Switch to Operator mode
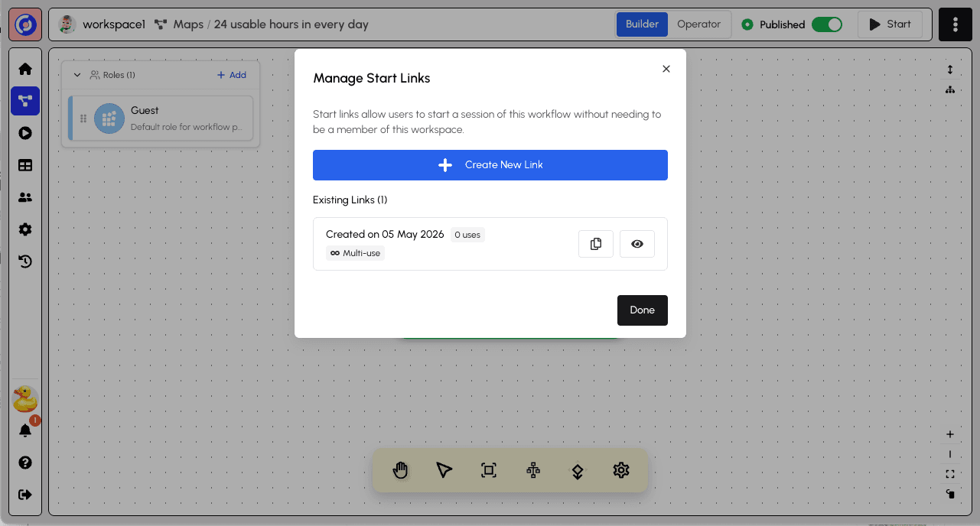Viewport: 980px width, 526px height. [699, 24]
